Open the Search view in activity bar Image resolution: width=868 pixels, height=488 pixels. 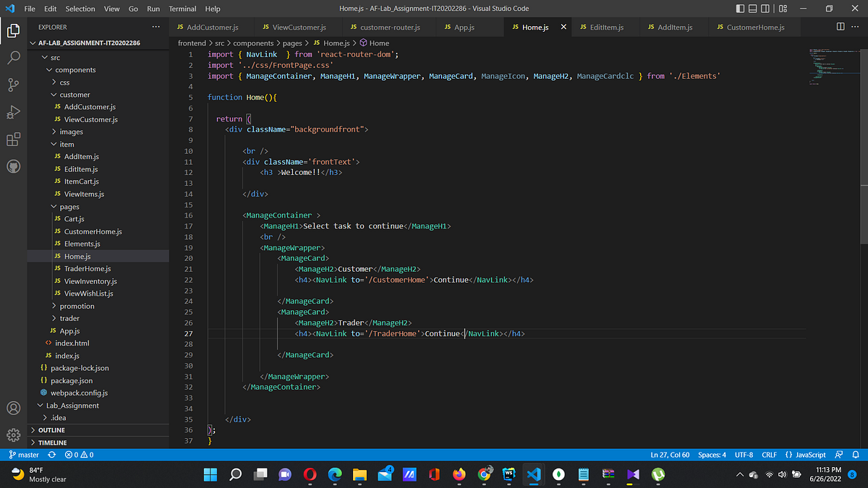(13, 58)
